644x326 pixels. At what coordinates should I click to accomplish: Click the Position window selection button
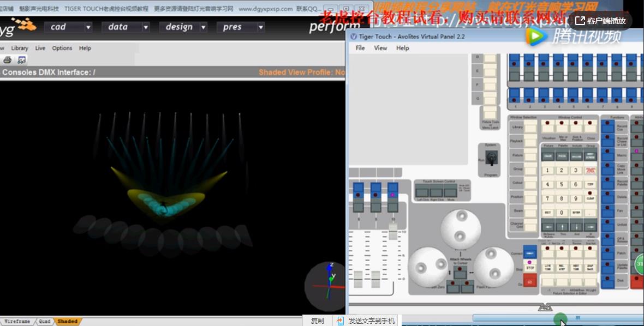click(x=530, y=196)
